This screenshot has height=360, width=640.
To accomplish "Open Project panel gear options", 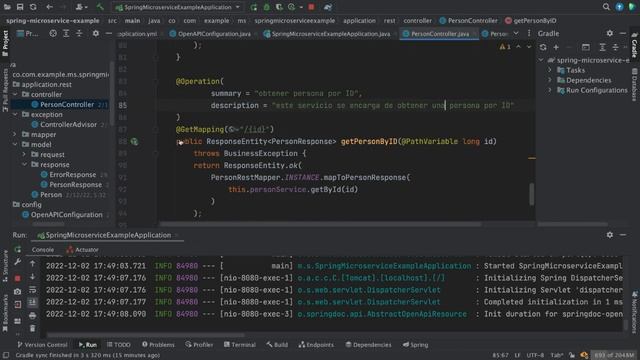I will [96, 33].
